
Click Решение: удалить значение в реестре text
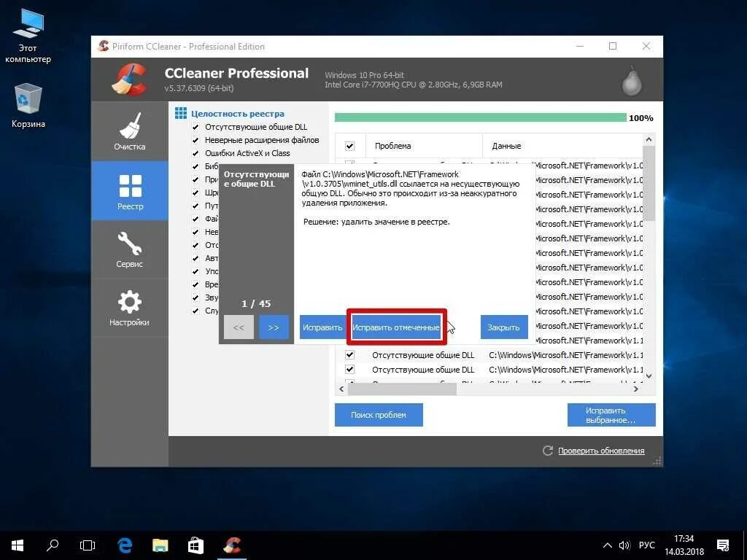[x=376, y=222]
